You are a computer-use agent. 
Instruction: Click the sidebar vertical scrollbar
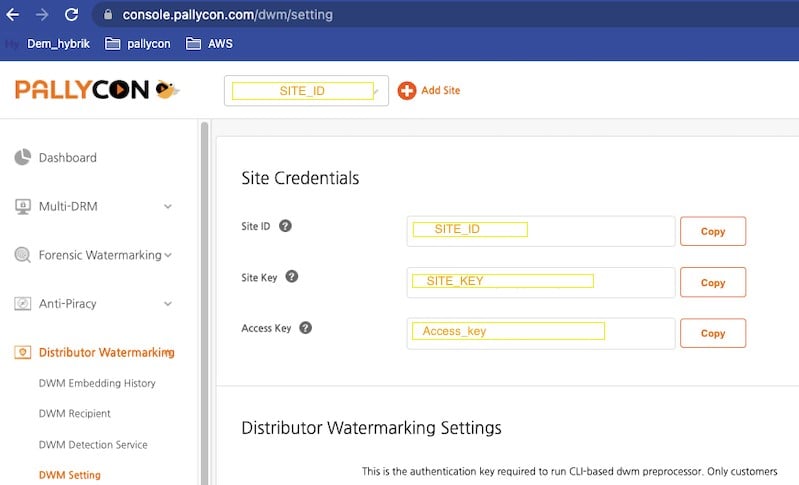click(x=204, y=303)
